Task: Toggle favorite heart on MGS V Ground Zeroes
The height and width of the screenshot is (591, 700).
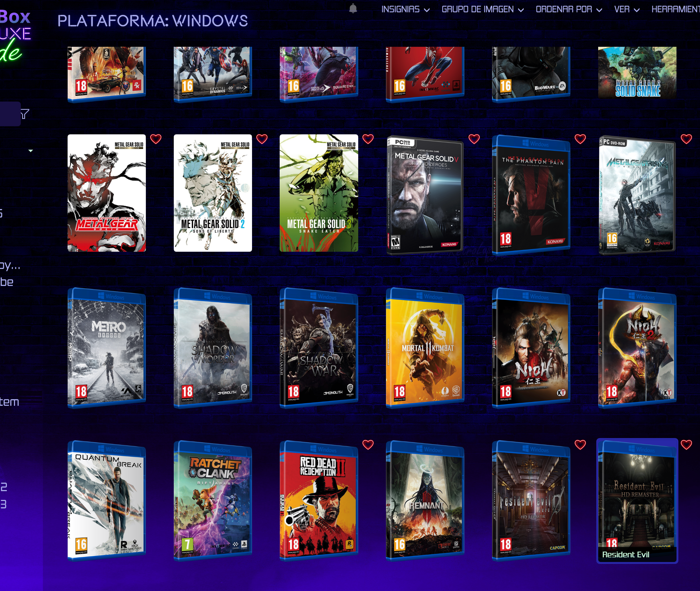Action: [474, 139]
